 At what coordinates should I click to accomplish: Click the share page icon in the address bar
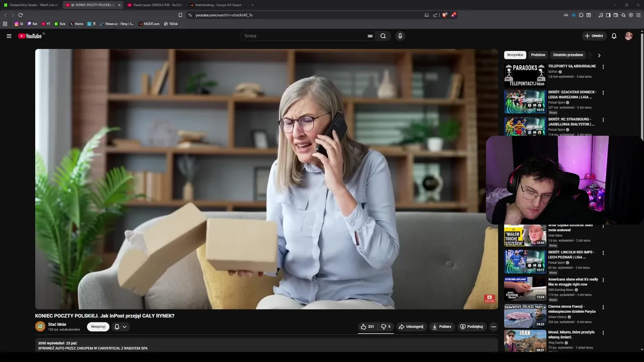pyautogui.click(x=435, y=15)
